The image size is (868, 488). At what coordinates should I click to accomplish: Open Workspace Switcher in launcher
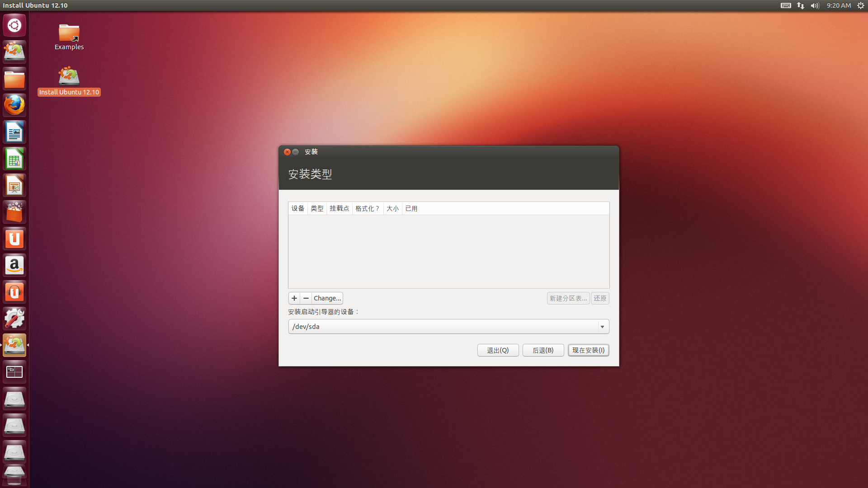[14, 372]
